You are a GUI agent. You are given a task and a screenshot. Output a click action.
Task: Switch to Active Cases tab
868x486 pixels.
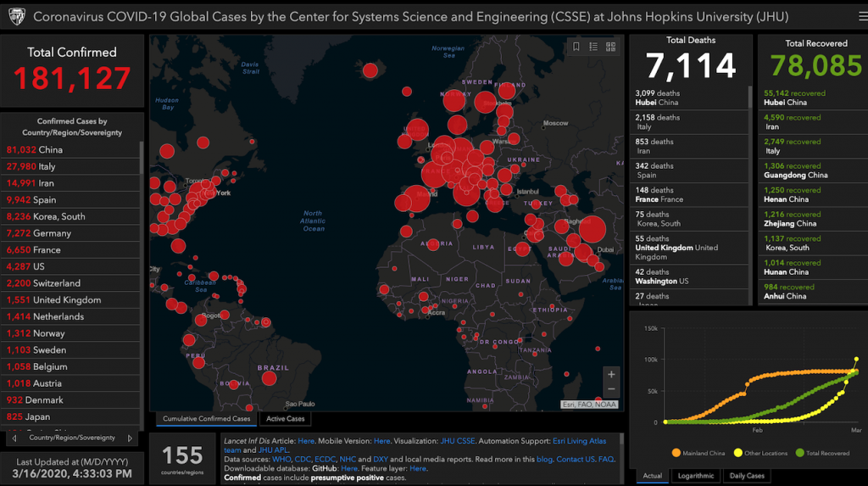coord(285,419)
